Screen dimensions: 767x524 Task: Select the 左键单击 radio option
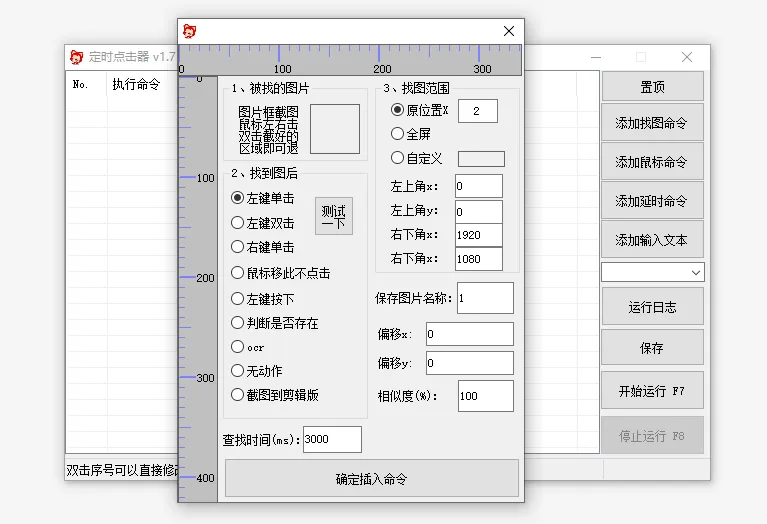(x=263, y=198)
